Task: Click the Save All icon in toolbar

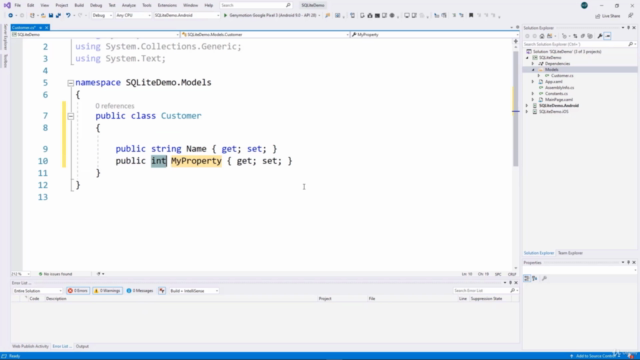Action: [x=58, y=16]
